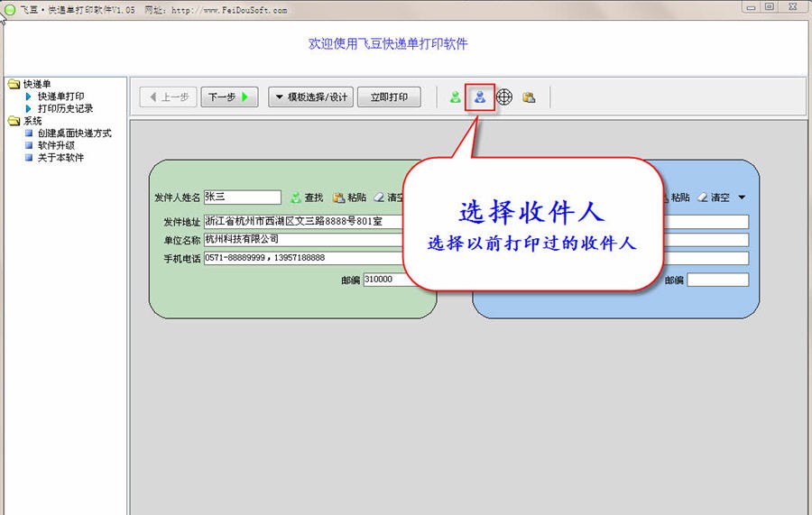Click 立即打印 to print immediately
The height and width of the screenshot is (515, 812).
(389, 97)
